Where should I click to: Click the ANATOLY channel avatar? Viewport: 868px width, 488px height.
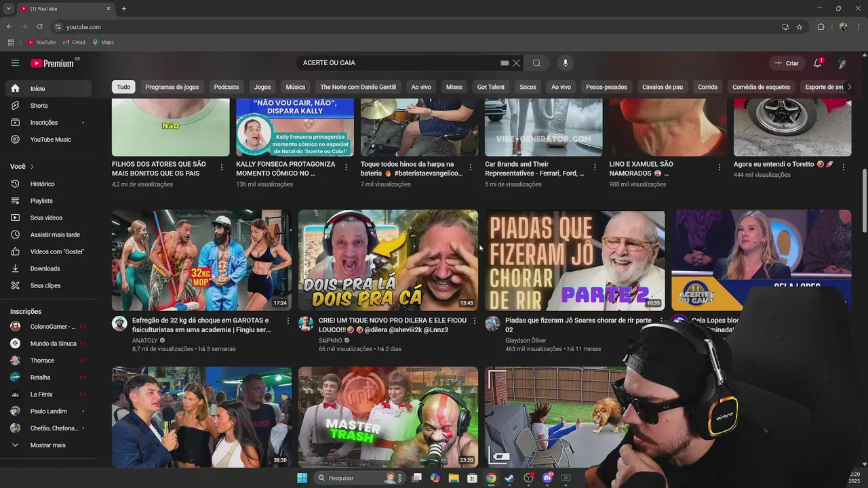pos(119,323)
